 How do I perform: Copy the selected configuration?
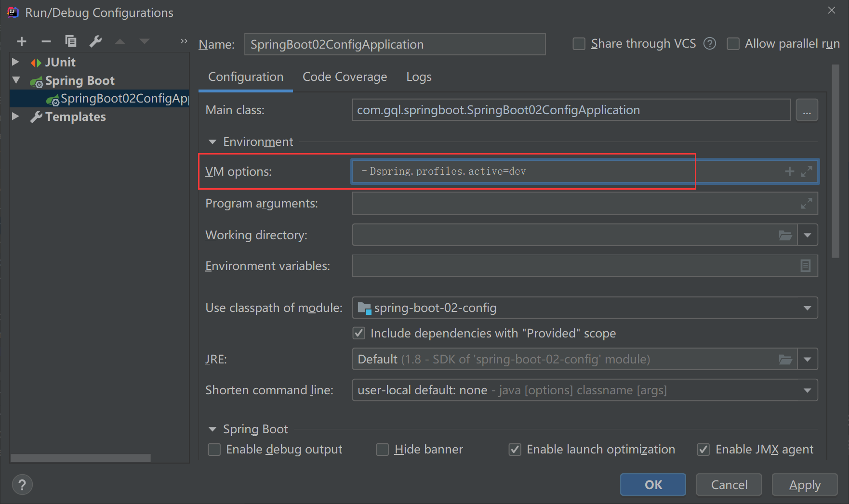[x=71, y=41]
